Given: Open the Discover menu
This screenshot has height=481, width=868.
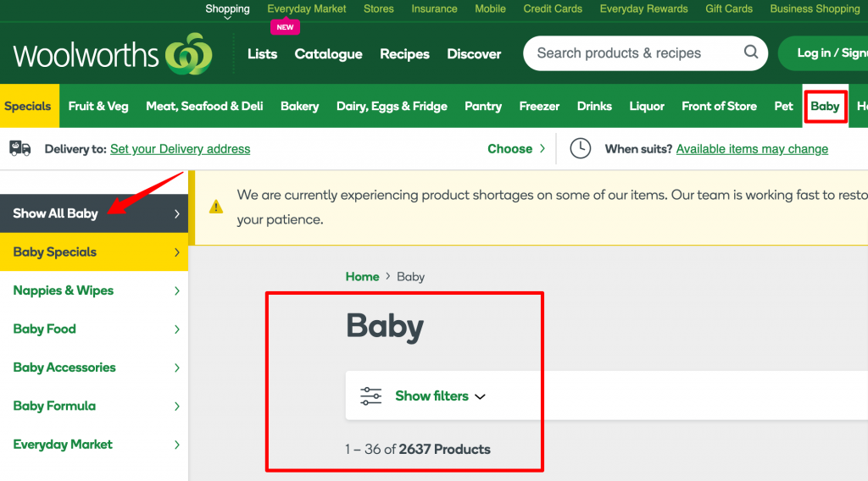Looking at the screenshot, I should pos(474,53).
